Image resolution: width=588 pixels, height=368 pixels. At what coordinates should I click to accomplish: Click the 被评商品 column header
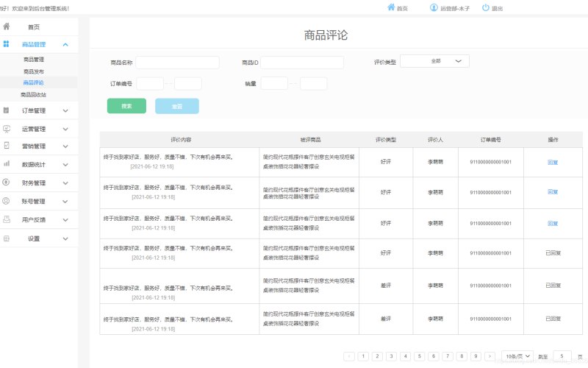[x=310, y=140]
